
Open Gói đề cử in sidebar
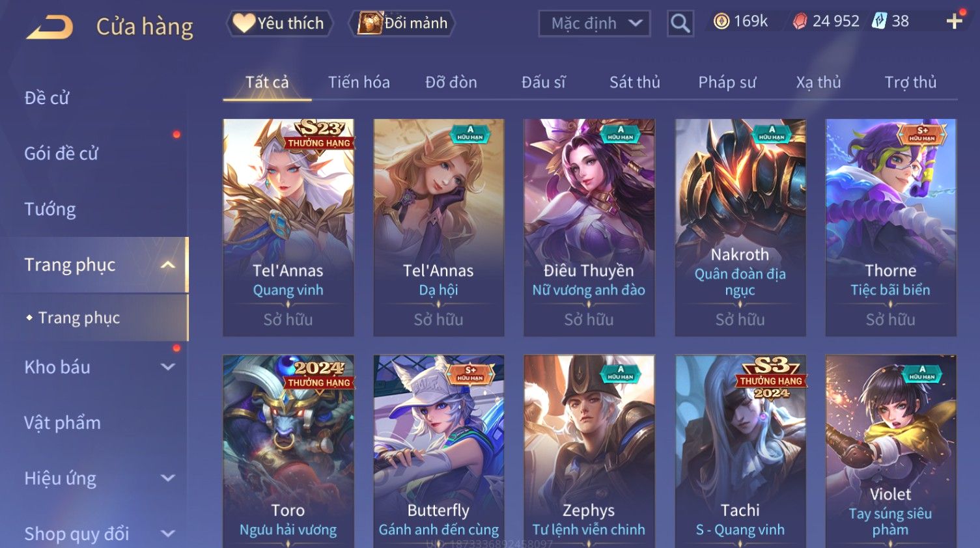(x=61, y=154)
